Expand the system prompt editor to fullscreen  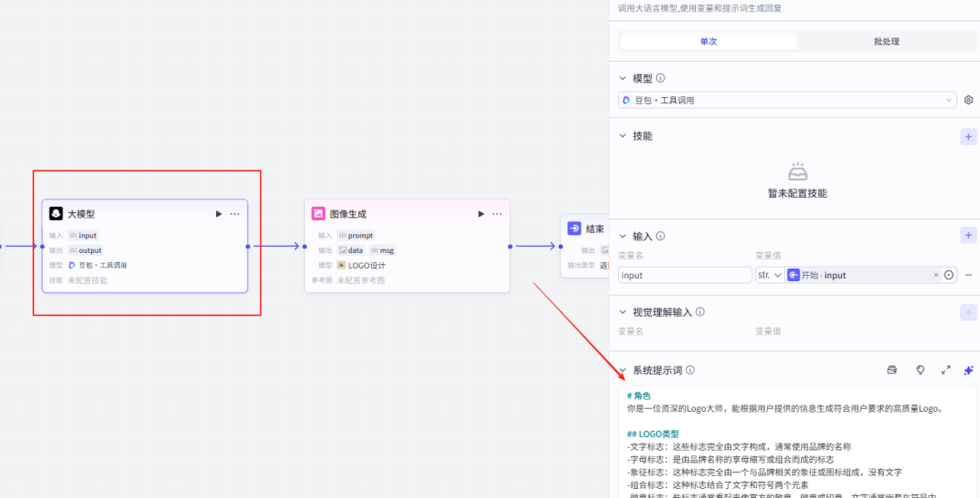click(x=946, y=370)
